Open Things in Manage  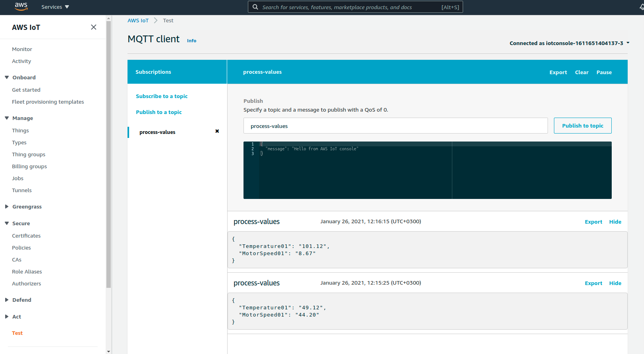20,130
